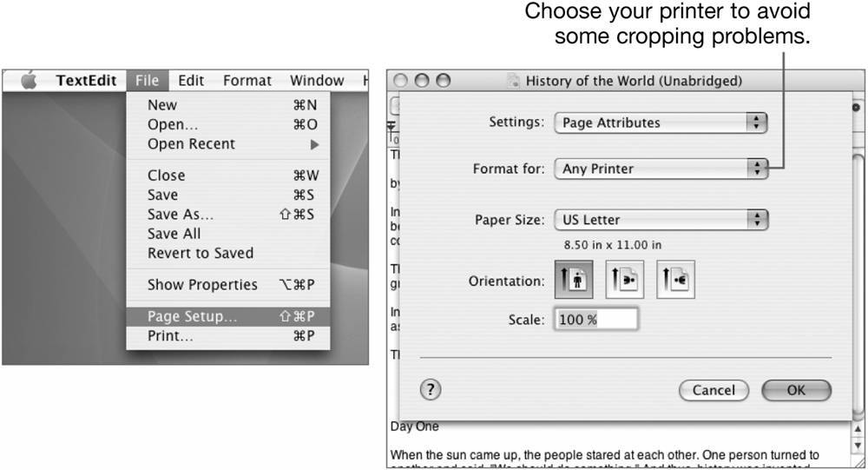
Task: Click the window close button
Action: (x=400, y=81)
